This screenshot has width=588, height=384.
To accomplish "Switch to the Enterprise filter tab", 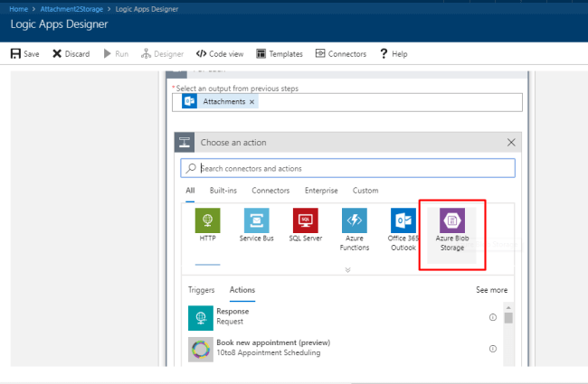I will coord(321,191).
